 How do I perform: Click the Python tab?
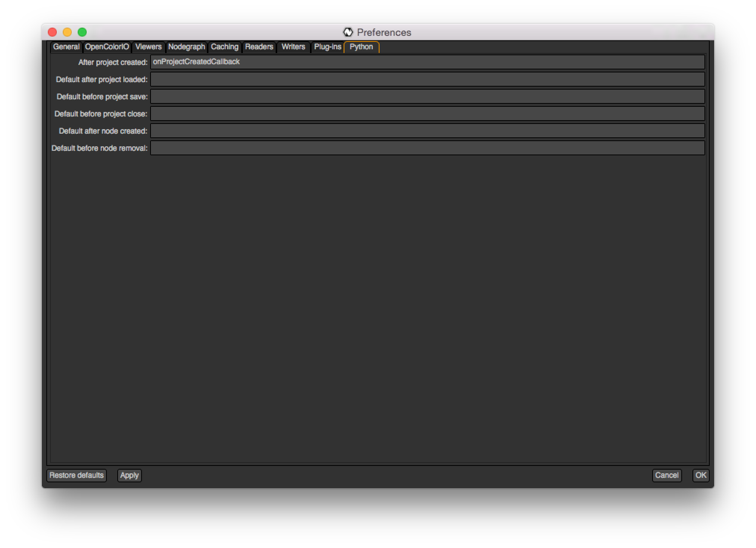click(x=361, y=47)
